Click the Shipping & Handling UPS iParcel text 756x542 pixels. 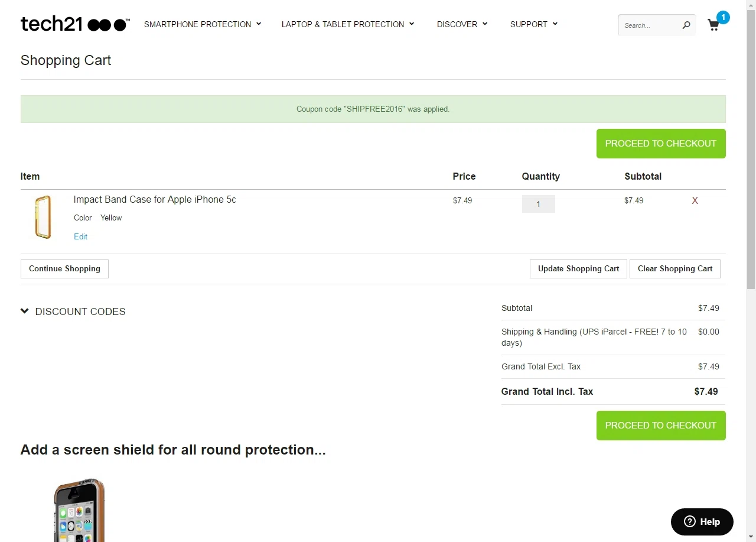[x=594, y=337]
